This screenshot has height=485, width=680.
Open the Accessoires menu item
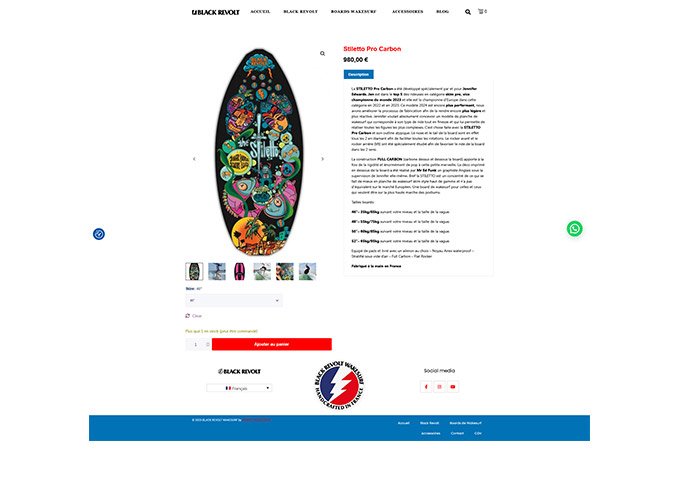408,12
